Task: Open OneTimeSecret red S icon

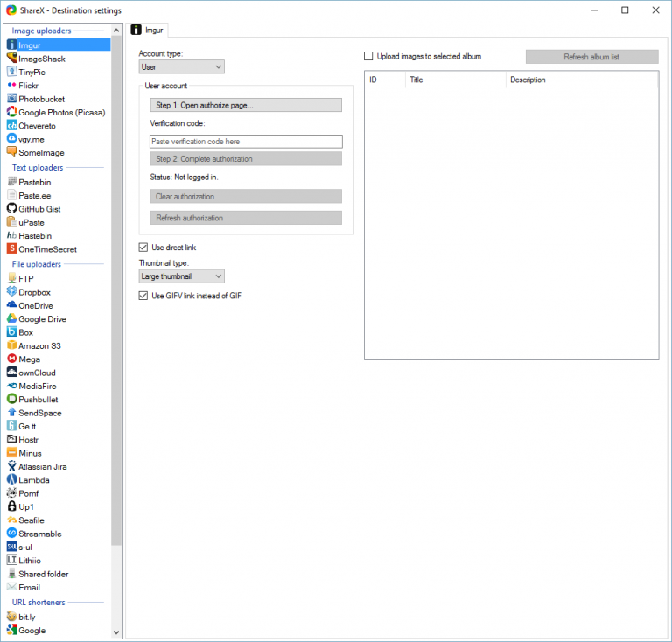Action: pos(12,248)
